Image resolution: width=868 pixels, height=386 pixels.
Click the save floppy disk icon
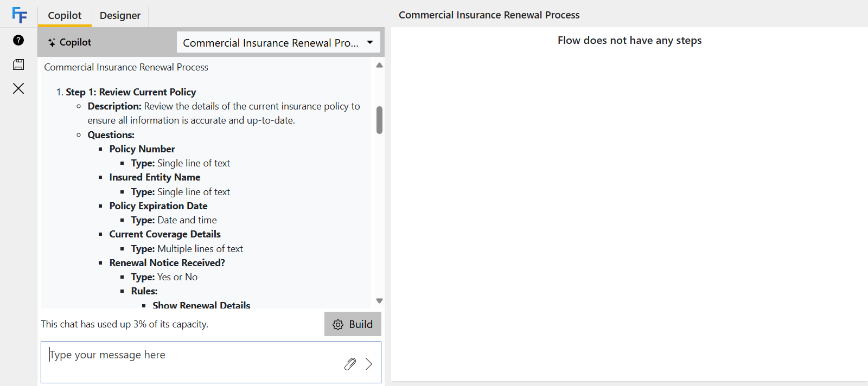click(18, 65)
